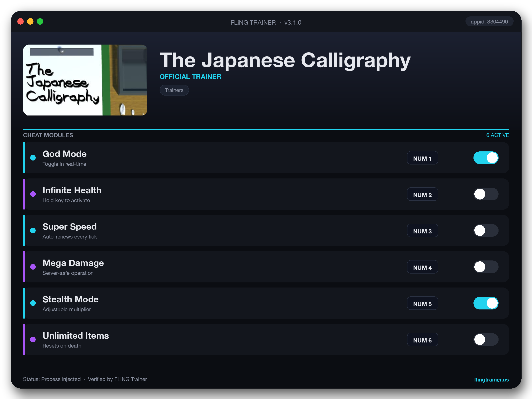Click Mega Damage purple status dot
Viewport: 532px width, 399px height.
[33, 267]
